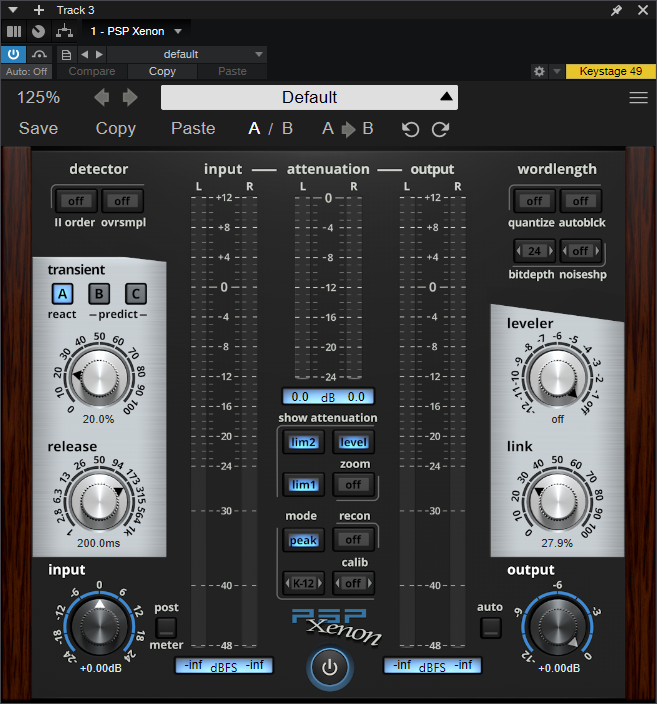Toggle recon off button
Viewport: 657px width, 704px height.
click(353, 540)
